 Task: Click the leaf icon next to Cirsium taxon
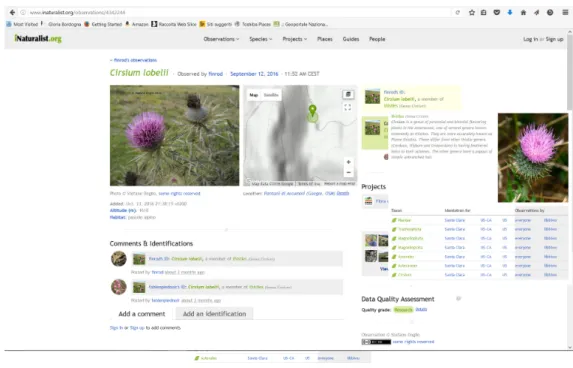(x=394, y=275)
